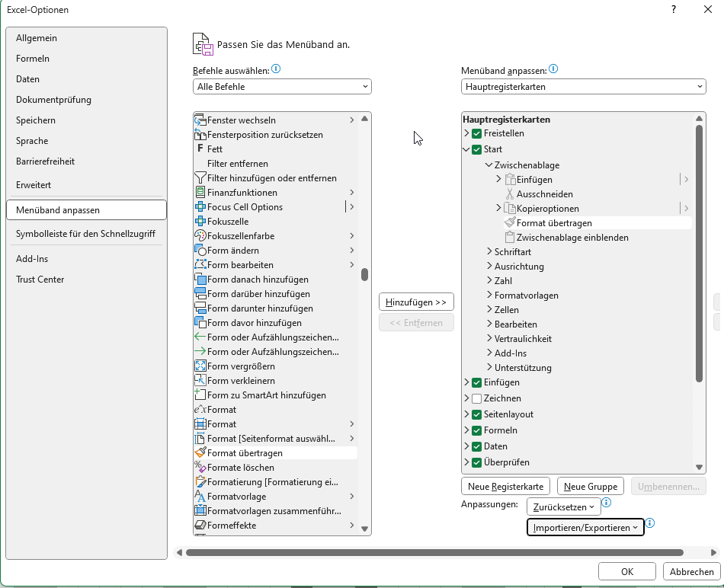Click the horizontal scrollbar at the dialog bottom
Image resolution: width=724 pixels, height=588 pixels.
[434, 552]
